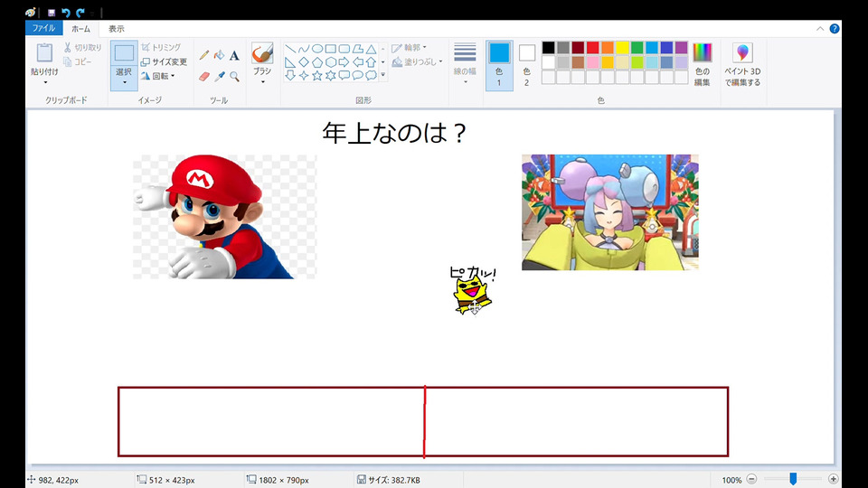Screen dimensions: 868x488
Task: Choose the Right arrow shape
Action: [344, 62]
